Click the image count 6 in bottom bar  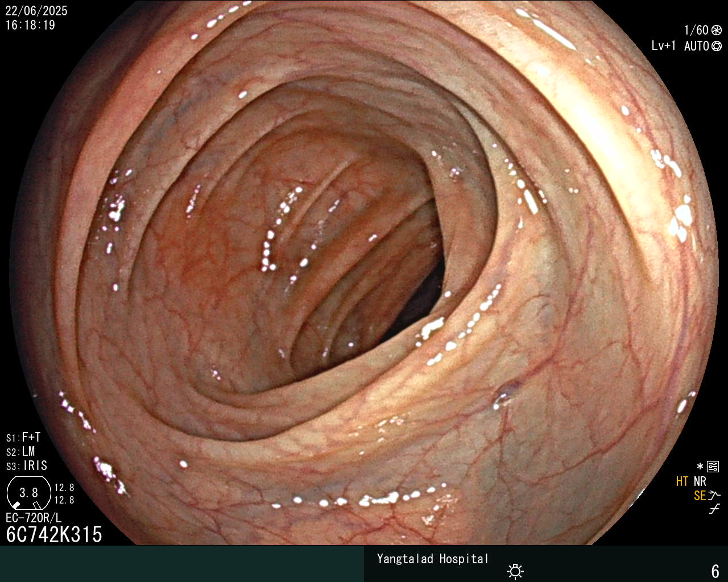(715, 571)
